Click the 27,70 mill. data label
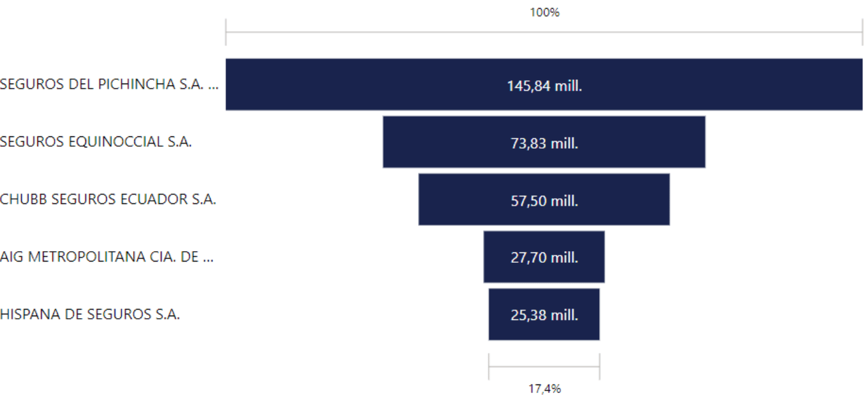 (x=544, y=258)
